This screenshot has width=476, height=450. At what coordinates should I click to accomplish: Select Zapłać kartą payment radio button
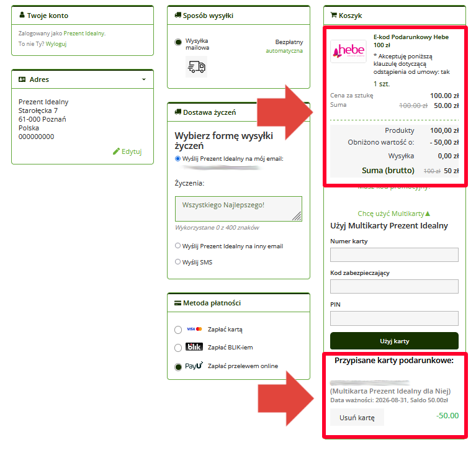pyautogui.click(x=178, y=330)
